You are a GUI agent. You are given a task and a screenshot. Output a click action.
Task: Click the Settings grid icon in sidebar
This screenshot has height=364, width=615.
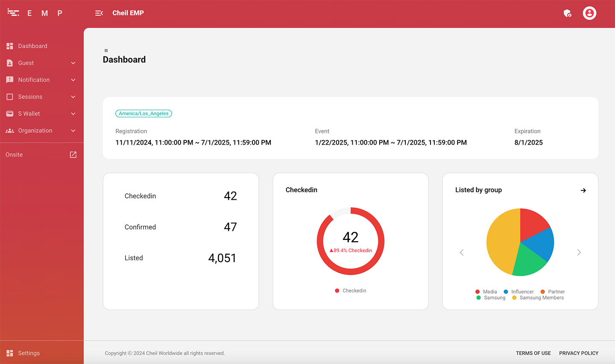coord(10,353)
